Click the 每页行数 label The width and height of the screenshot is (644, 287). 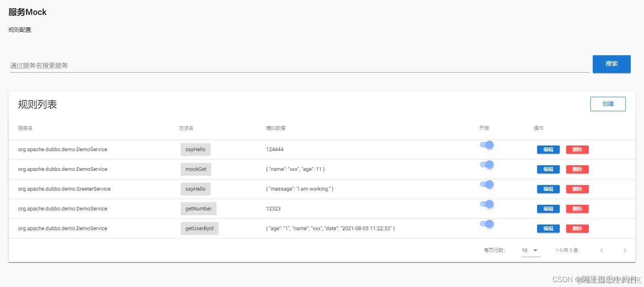(494, 250)
